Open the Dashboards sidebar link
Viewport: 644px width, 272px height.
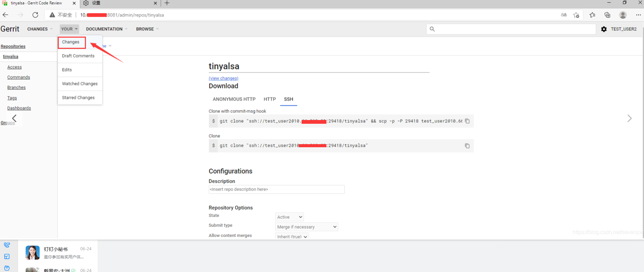(19, 108)
